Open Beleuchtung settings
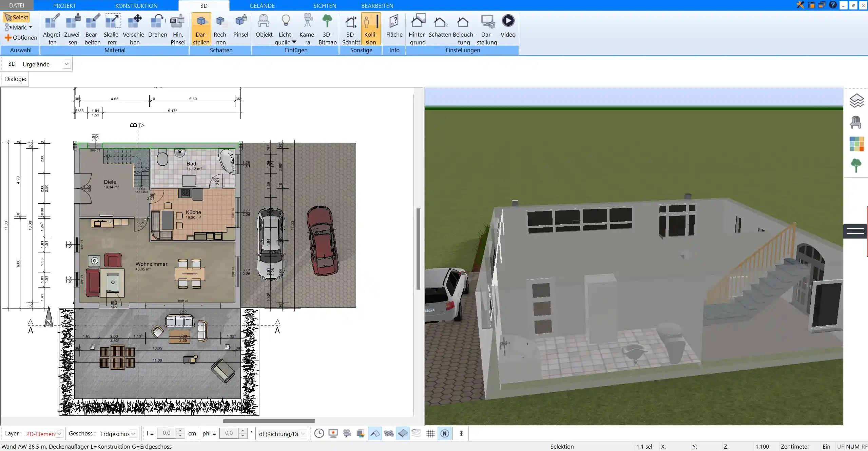868x451 pixels. pos(464,29)
